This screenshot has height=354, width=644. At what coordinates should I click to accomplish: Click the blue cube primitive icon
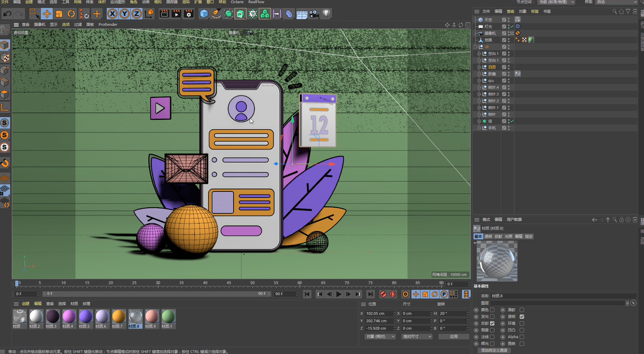[204, 14]
